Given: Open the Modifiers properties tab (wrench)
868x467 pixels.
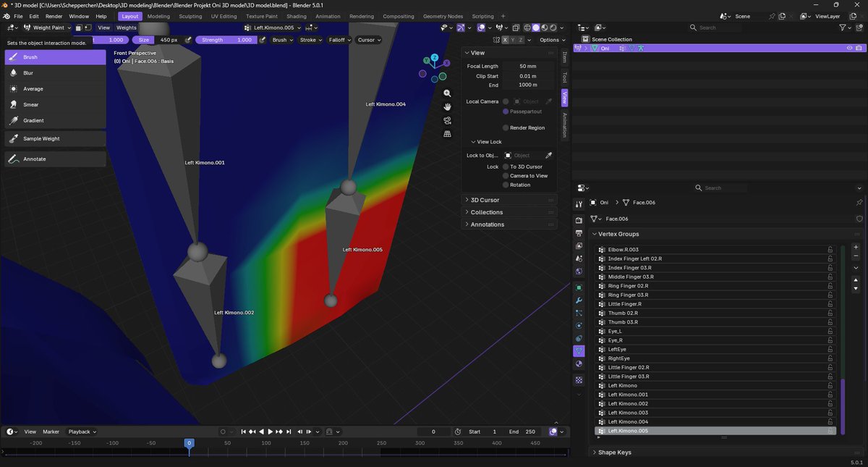Looking at the screenshot, I should coord(579,300).
